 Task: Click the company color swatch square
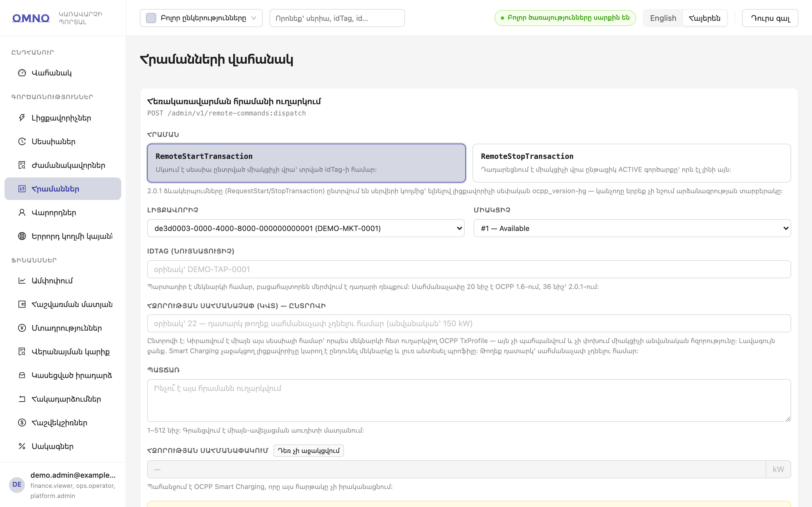coord(151,18)
